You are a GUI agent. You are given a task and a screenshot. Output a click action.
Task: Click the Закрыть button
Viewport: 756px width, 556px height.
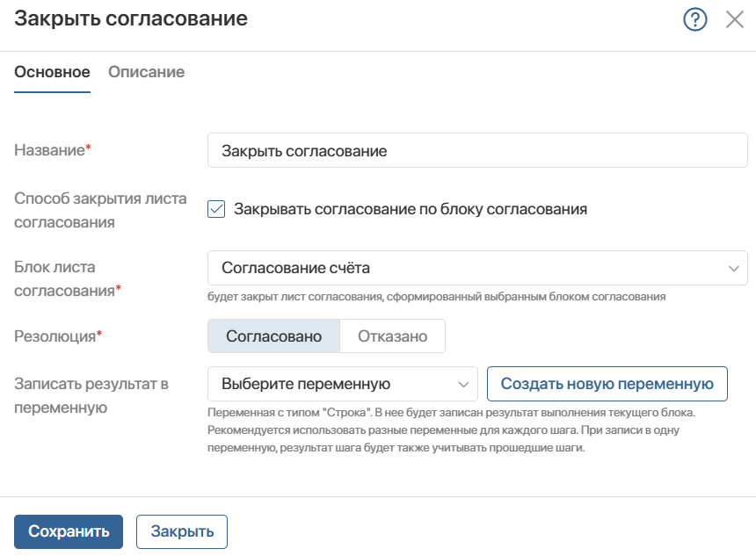(x=182, y=531)
